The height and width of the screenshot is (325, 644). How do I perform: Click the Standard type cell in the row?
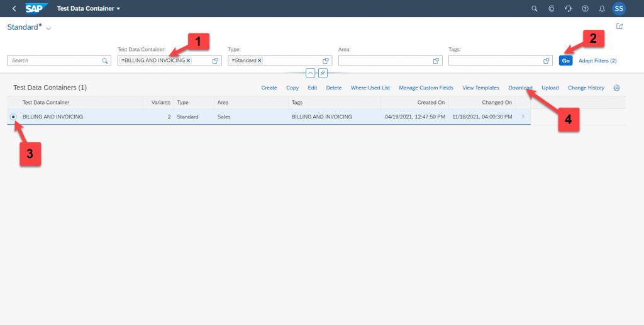(x=187, y=117)
